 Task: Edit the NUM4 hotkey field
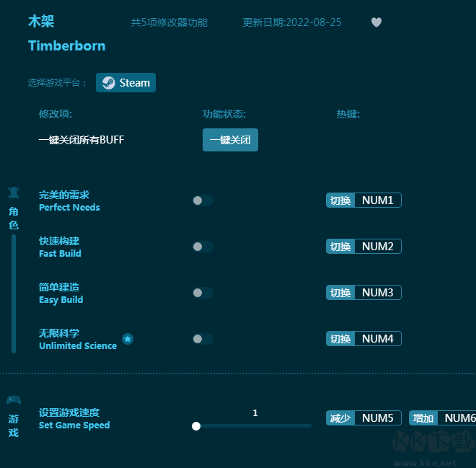[378, 339]
